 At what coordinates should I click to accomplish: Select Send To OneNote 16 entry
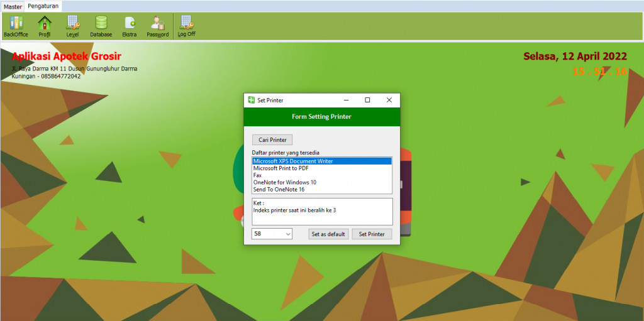(279, 189)
